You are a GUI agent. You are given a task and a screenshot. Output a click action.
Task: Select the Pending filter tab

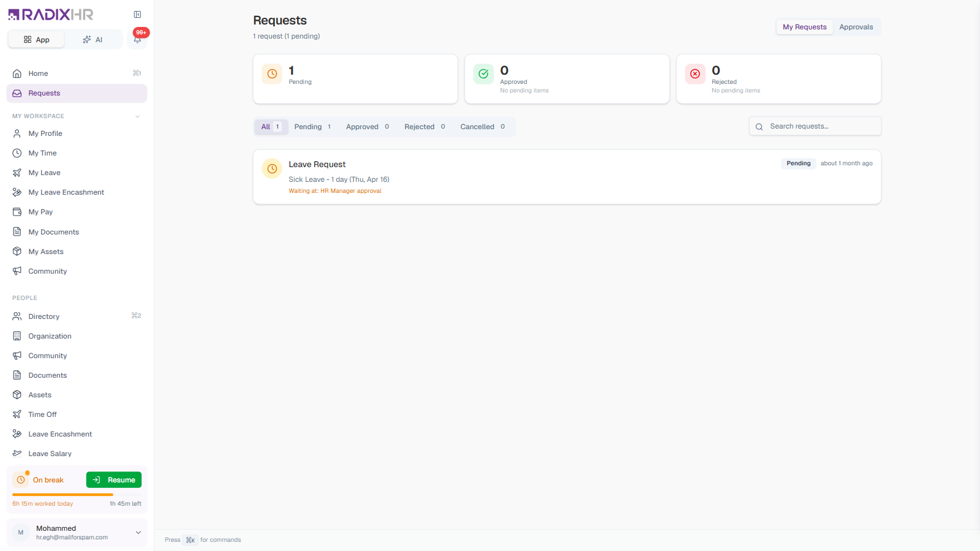pyautogui.click(x=313, y=127)
